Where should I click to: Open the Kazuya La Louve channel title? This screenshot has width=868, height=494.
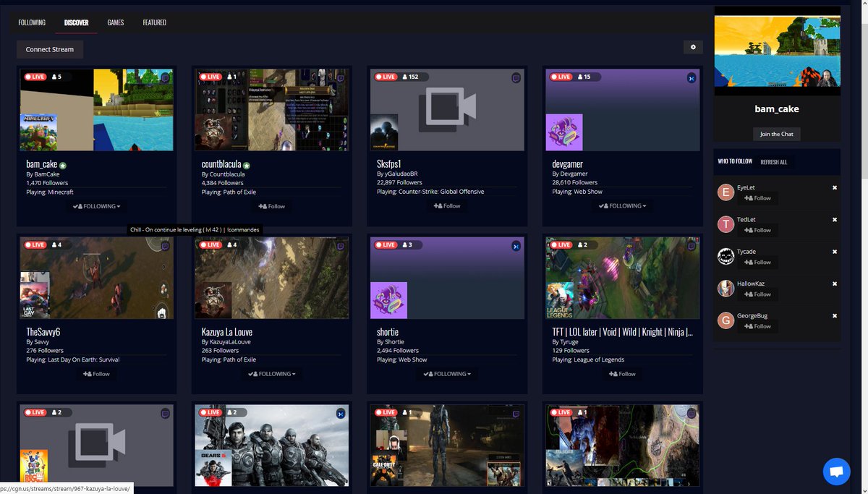click(x=227, y=332)
